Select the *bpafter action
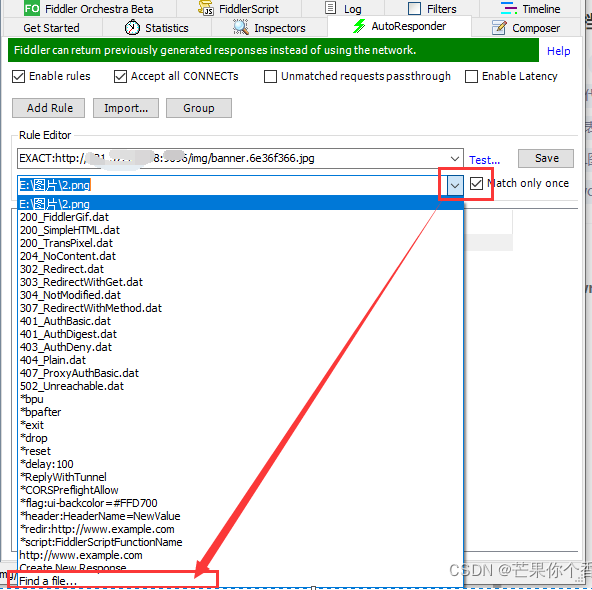 (x=240, y=412)
